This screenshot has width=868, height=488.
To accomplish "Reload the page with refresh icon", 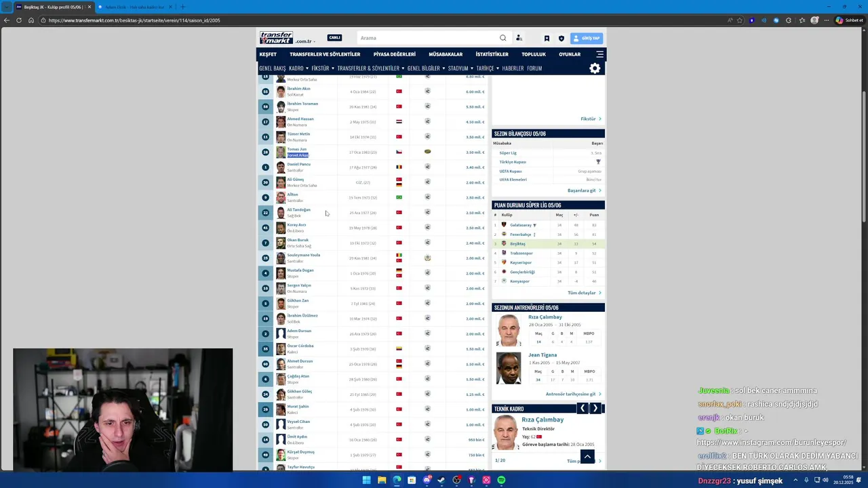I will point(19,20).
